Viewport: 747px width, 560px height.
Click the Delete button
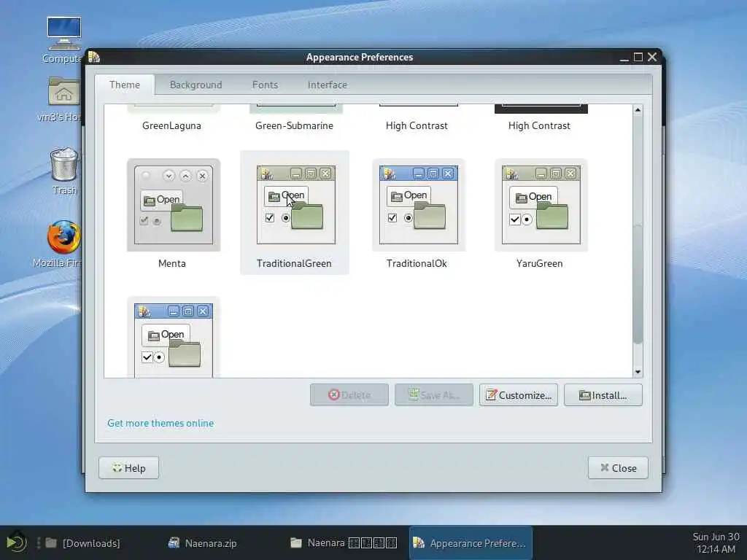[349, 394]
